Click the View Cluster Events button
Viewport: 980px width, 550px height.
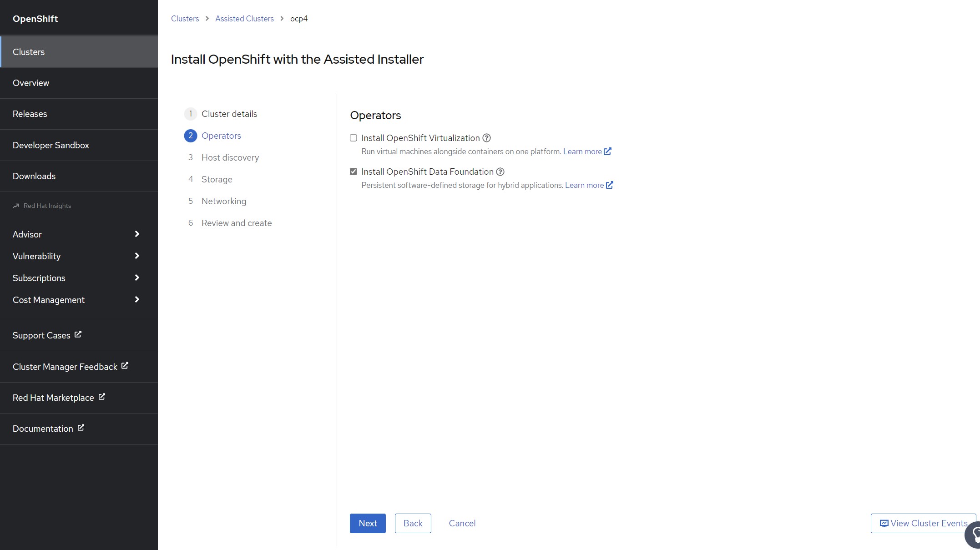923,523
